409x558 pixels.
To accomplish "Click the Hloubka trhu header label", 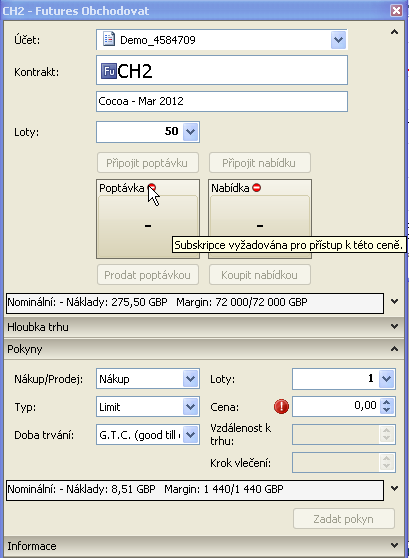I will [38, 327].
